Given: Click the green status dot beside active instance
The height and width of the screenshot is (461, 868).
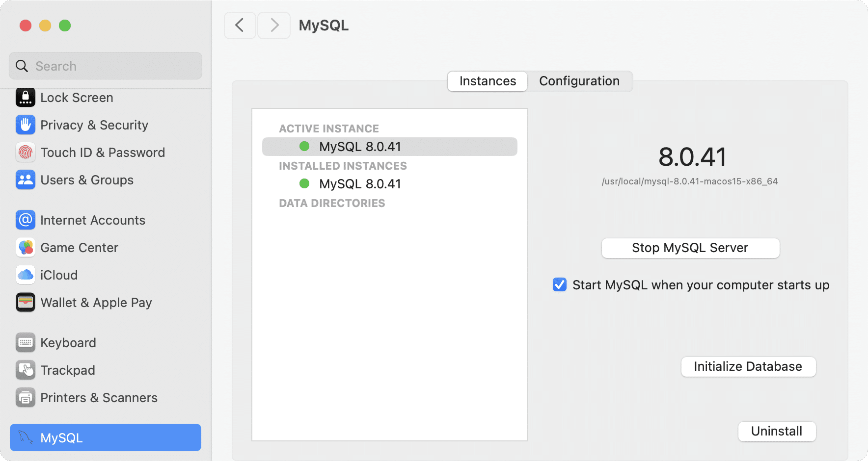Looking at the screenshot, I should (x=304, y=146).
